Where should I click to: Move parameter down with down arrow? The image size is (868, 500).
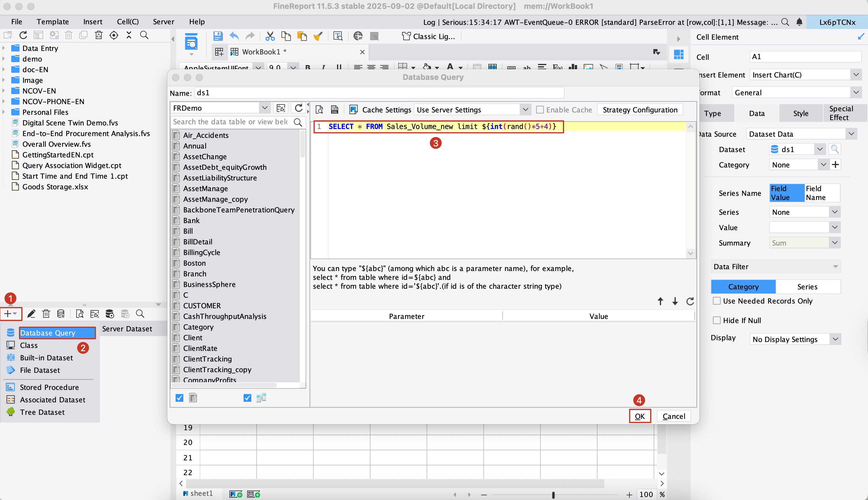coord(675,301)
